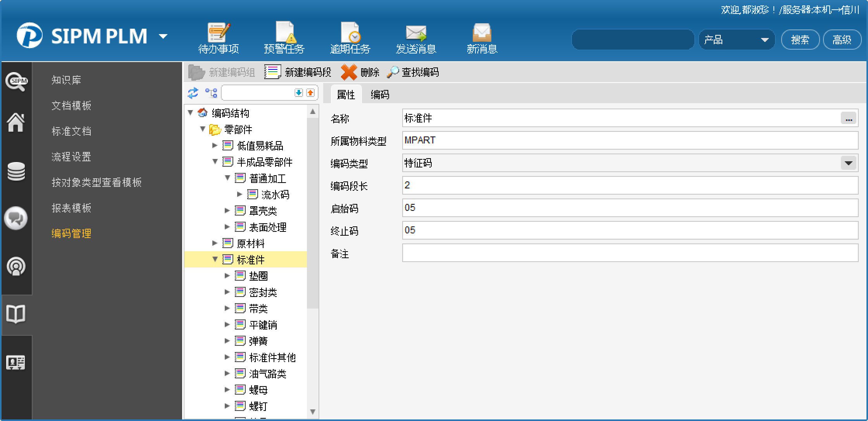
Task: Select 报表模板 in side menu
Action: pyautogui.click(x=71, y=208)
